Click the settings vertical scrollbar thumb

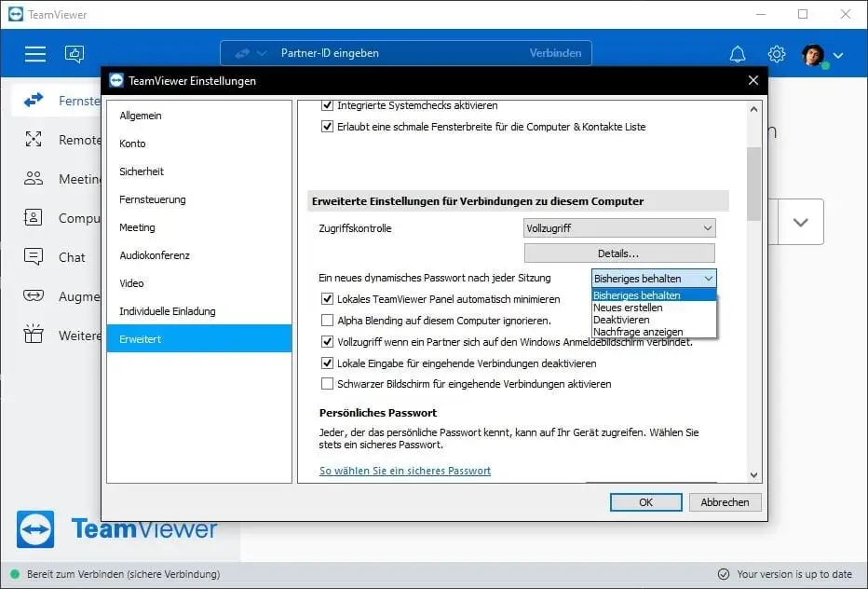point(753,184)
